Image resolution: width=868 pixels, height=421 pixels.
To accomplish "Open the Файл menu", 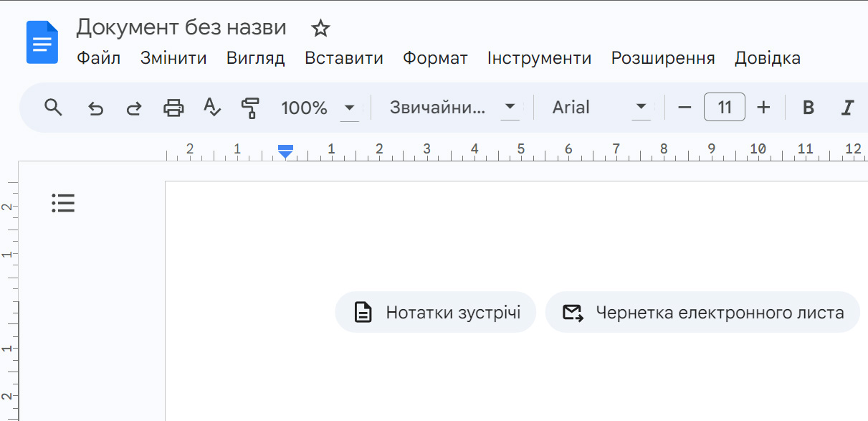I will coord(98,58).
